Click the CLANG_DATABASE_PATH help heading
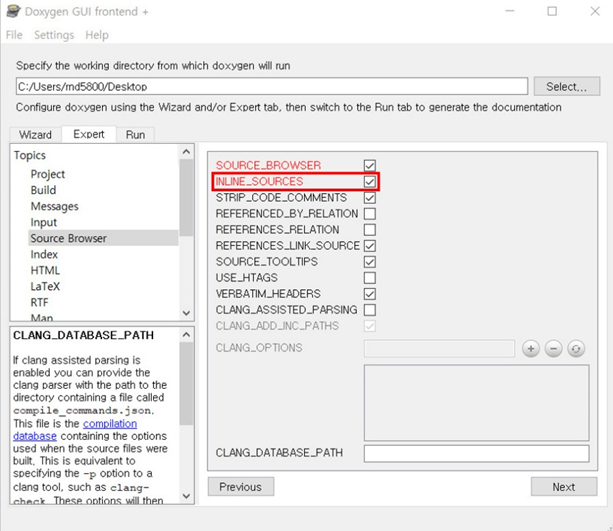Viewport: 613px width, 531px height. pos(83,335)
